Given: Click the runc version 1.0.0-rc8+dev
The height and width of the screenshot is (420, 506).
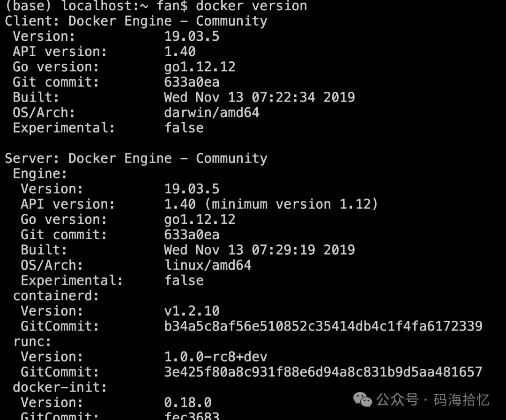Looking at the screenshot, I should coord(216,357).
